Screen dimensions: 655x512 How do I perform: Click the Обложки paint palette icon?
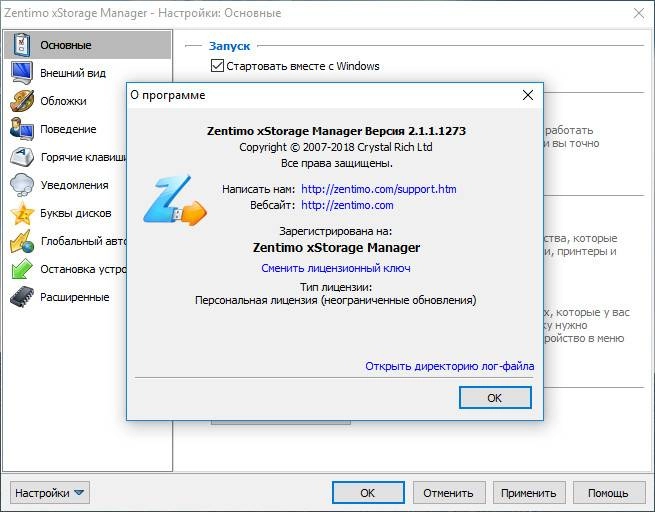[22, 101]
